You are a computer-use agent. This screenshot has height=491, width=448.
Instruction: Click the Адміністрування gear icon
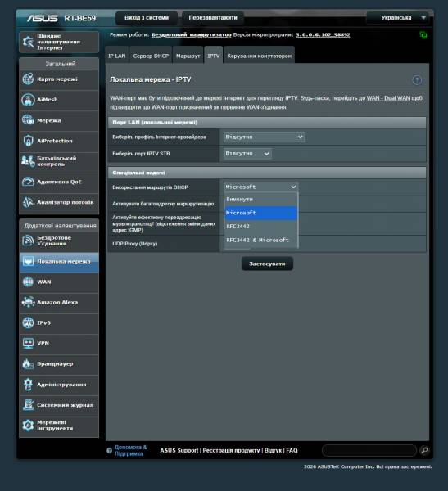click(28, 385)
